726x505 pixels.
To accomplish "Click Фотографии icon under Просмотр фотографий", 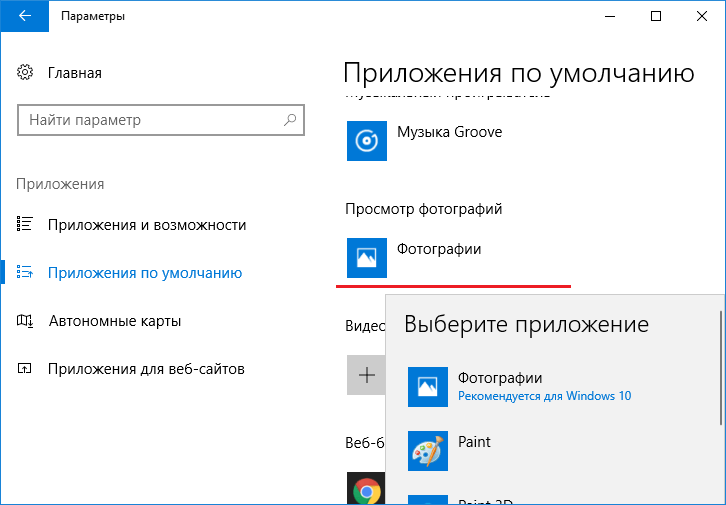I will 367,258.
